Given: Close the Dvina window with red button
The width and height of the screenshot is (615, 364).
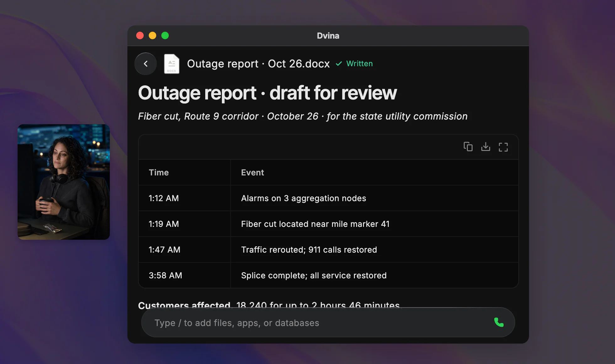Looking at the screenshot, I should pyautogui.click(x=140, y=35).
